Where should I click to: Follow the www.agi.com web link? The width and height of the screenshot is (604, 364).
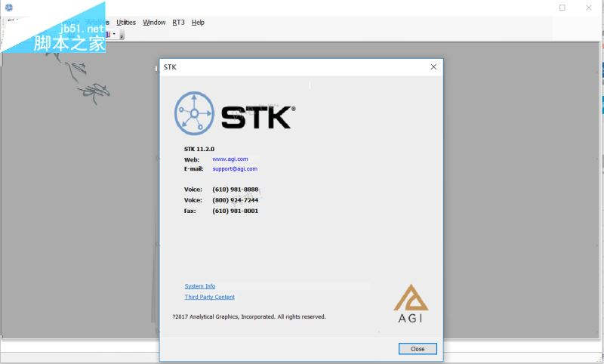pos(230,159)
